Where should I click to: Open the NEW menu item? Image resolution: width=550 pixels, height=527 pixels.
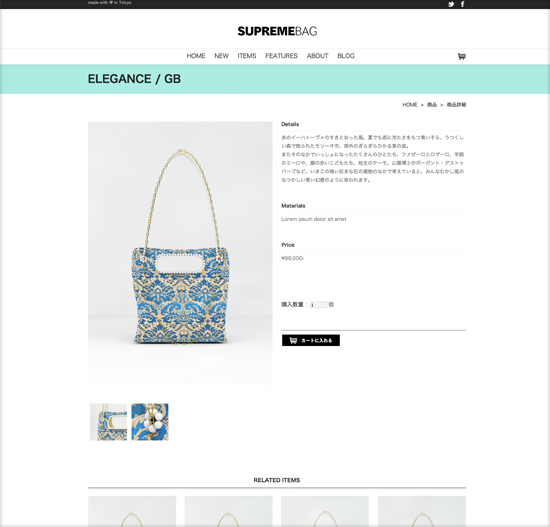tap(221, 56)
